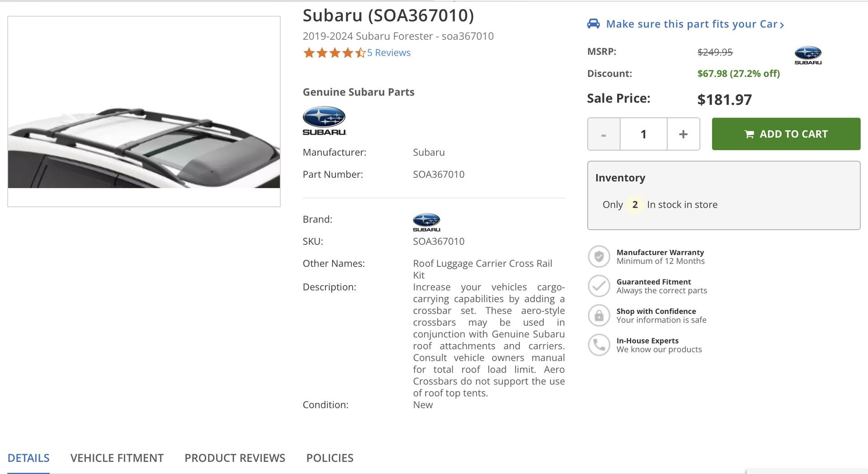Click 'Always the correct parts' text
The image size is (868, 474).
tap(662, 290)
